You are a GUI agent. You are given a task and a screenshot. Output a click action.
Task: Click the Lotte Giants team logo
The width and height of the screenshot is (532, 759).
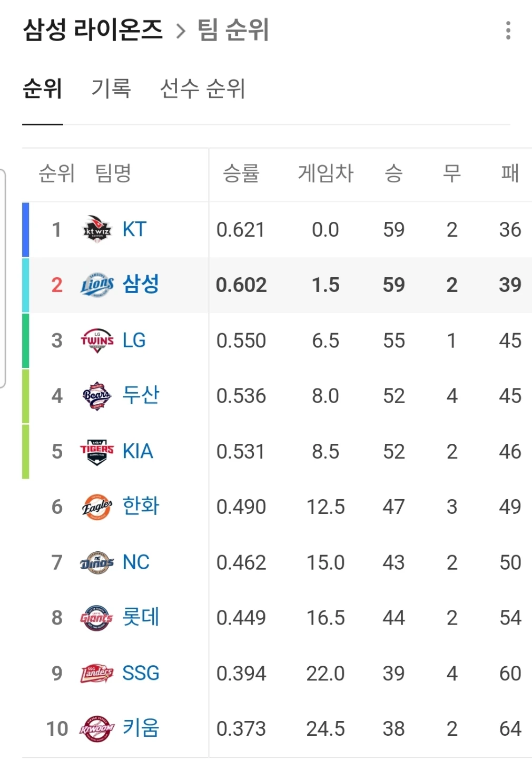point(97,618)
